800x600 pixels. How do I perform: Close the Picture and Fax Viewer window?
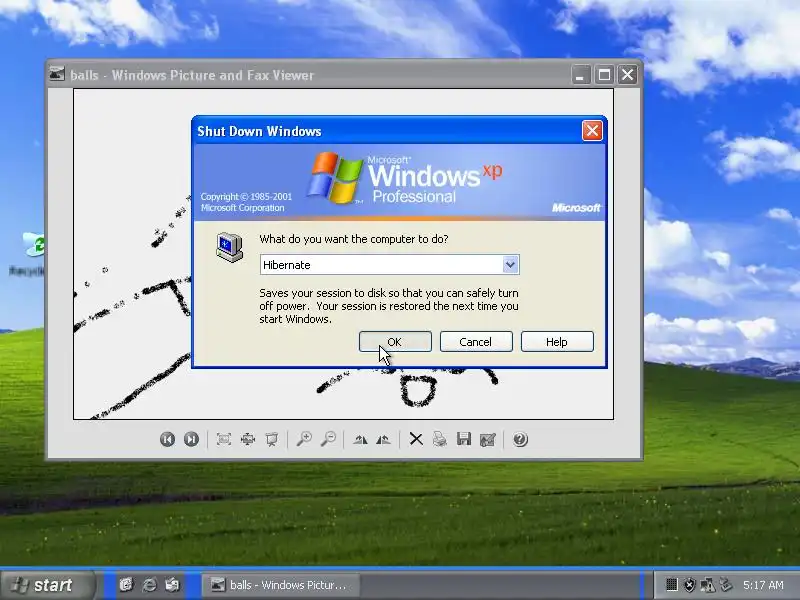628,75
